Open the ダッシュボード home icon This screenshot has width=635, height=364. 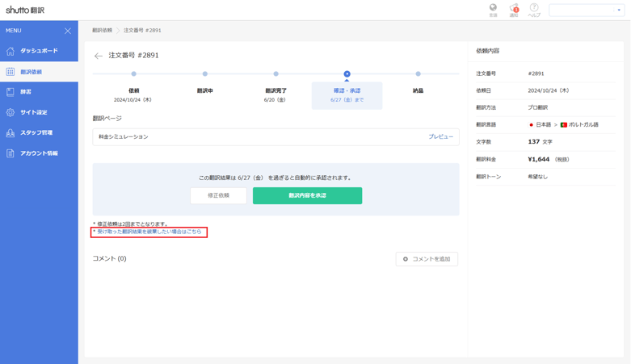pos(11,51)
